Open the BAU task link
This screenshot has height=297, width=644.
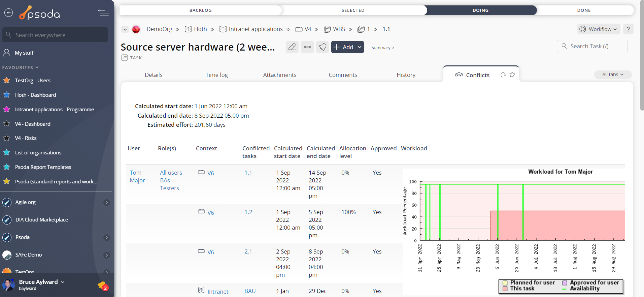point(250,291)
